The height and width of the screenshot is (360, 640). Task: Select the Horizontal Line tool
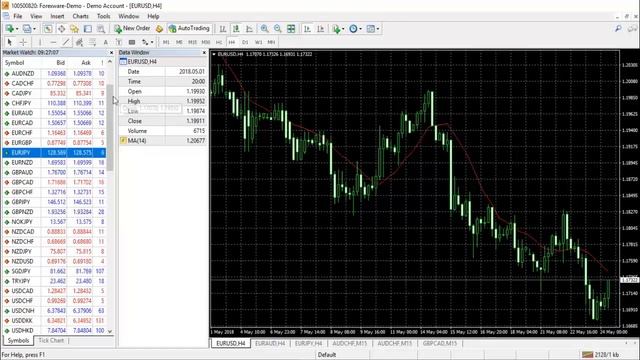pyautogui.click(x=53, y=42)
